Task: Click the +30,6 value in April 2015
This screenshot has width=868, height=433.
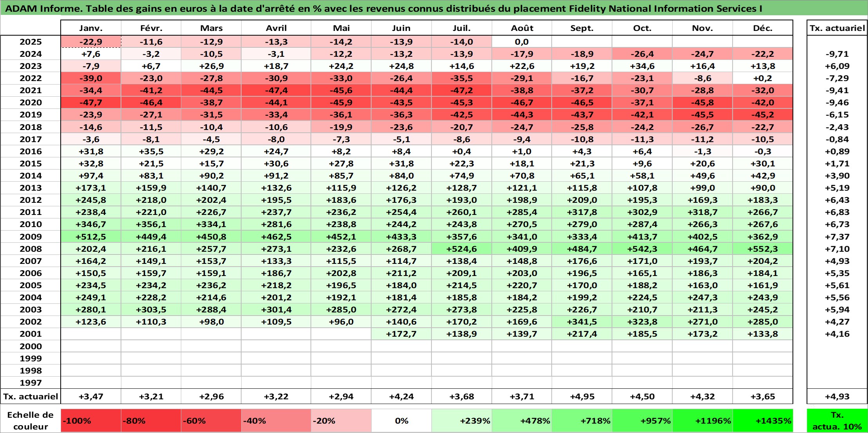Action: click(x=276, y=164)
